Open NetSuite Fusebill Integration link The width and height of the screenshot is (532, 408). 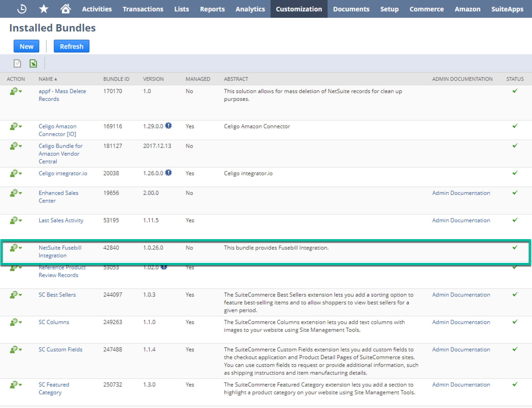point(60,252)
